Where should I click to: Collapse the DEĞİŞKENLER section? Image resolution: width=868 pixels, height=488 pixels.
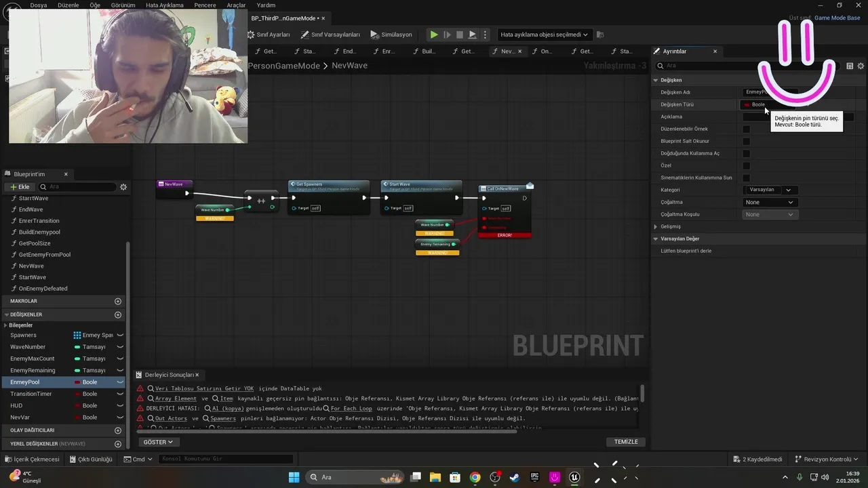click(7, 314)
